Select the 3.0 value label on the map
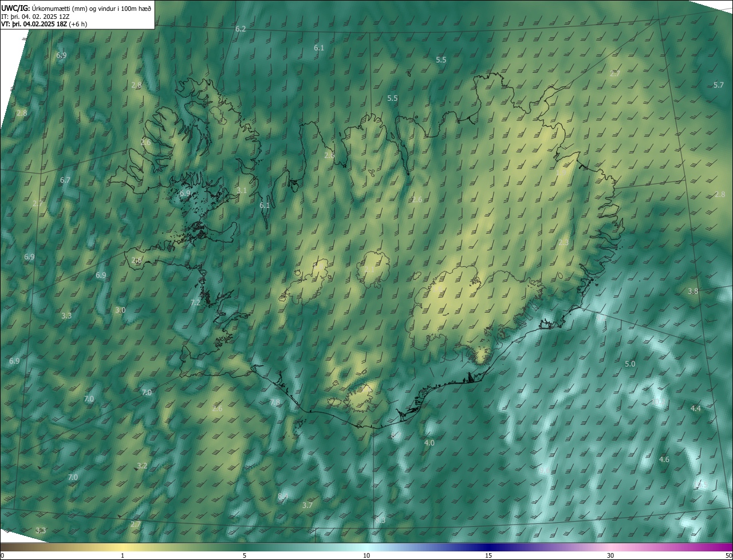 pos(120,310)
